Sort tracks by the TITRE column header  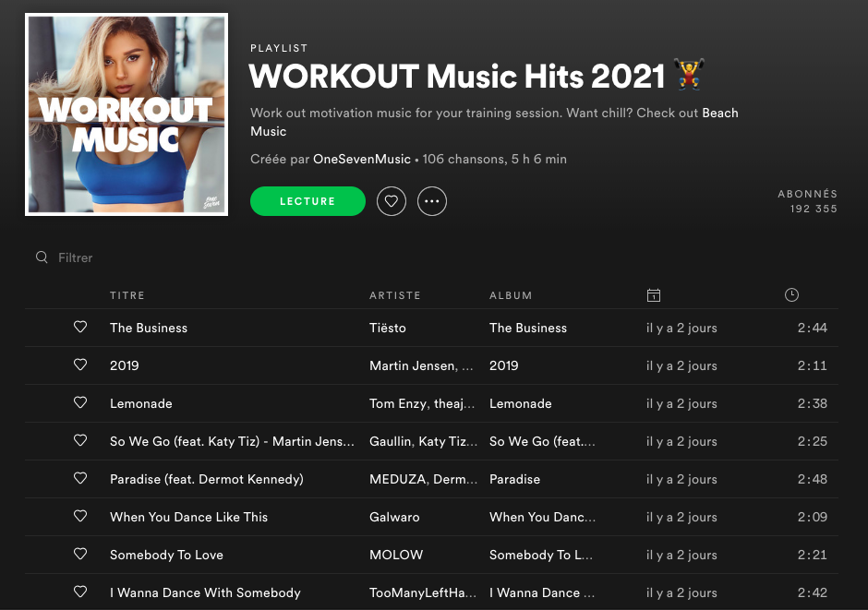pos(127,295)
